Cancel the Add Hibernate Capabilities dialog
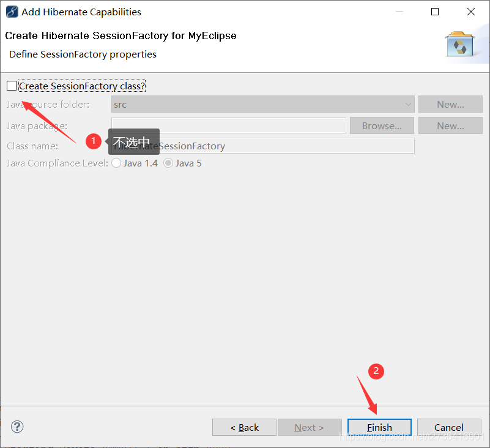490x448 pixels. click(x=449, y=427)
